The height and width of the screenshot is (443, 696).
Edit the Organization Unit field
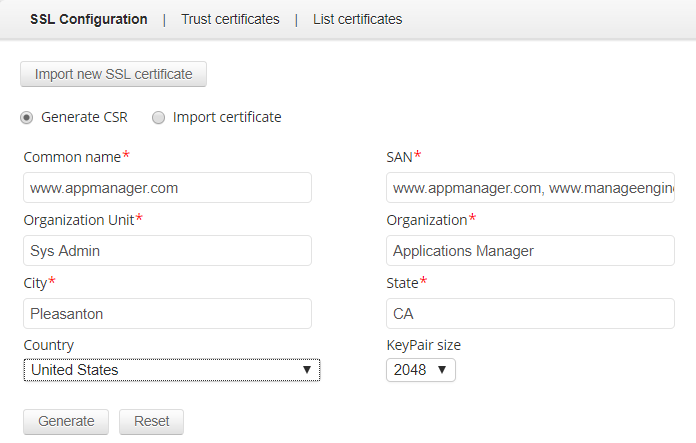[x=167, y=251]
